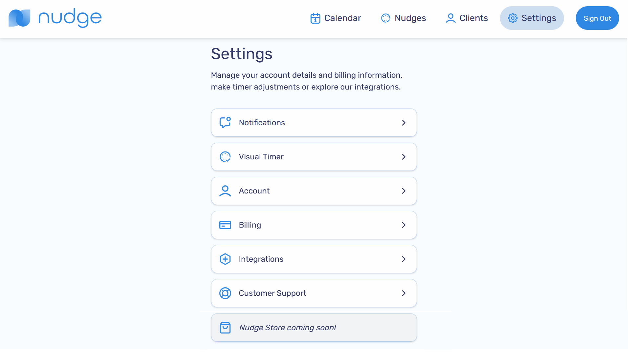Click the Calendar icon in navigation
The height and width of the screenshot is (364, 628).
click(x=315, y=18)
